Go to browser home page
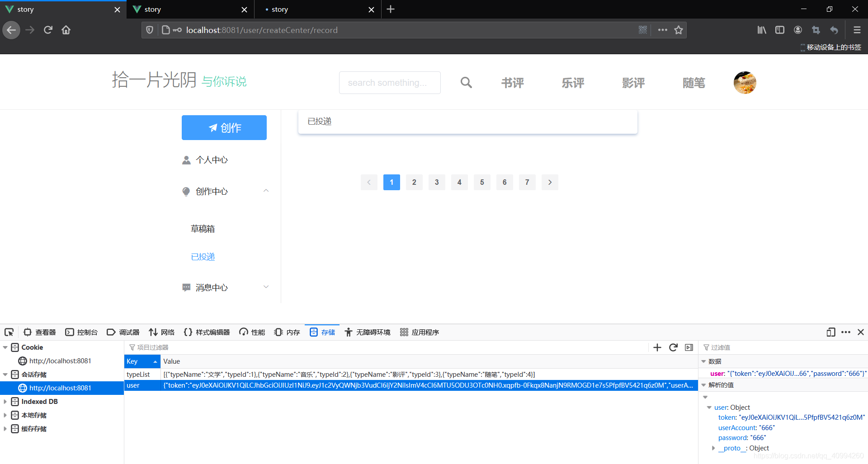This screenshot has height=464, width=868. coord(66,30)
